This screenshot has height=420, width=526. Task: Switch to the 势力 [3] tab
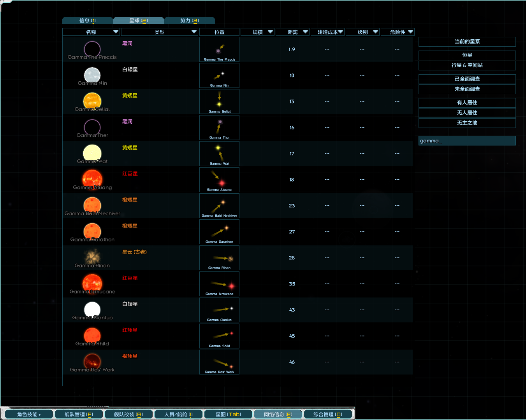188,20
